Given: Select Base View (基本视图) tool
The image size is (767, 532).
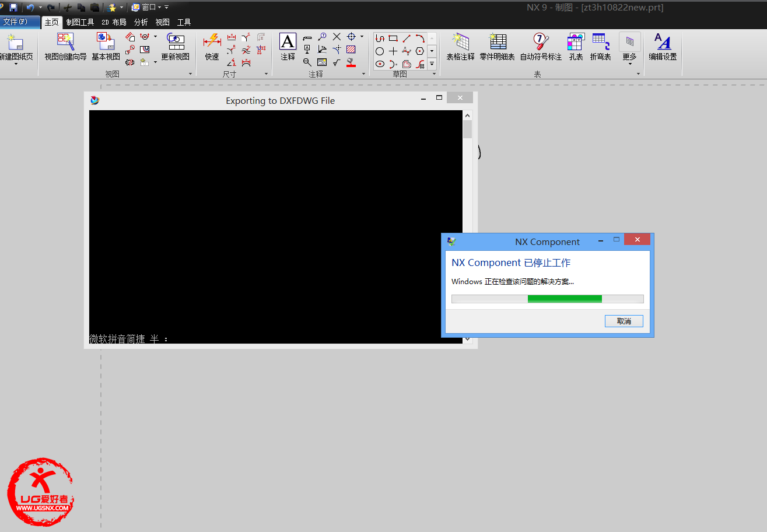Looking at the screenshot, I should pos(106,47).
